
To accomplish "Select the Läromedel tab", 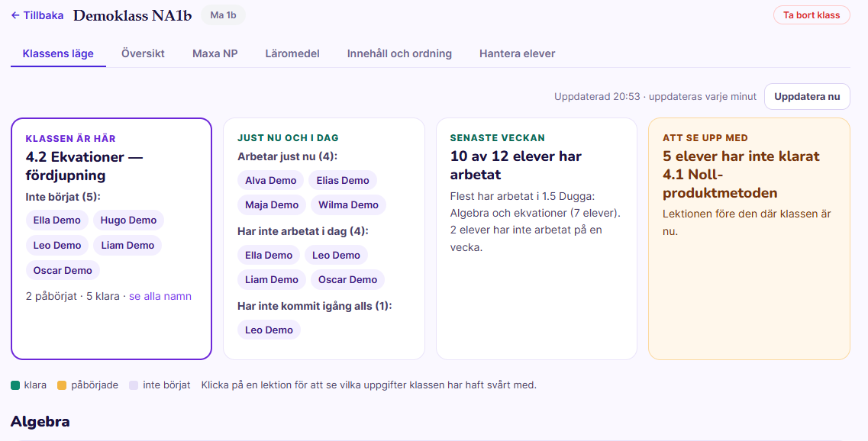I will click(292, 53).
